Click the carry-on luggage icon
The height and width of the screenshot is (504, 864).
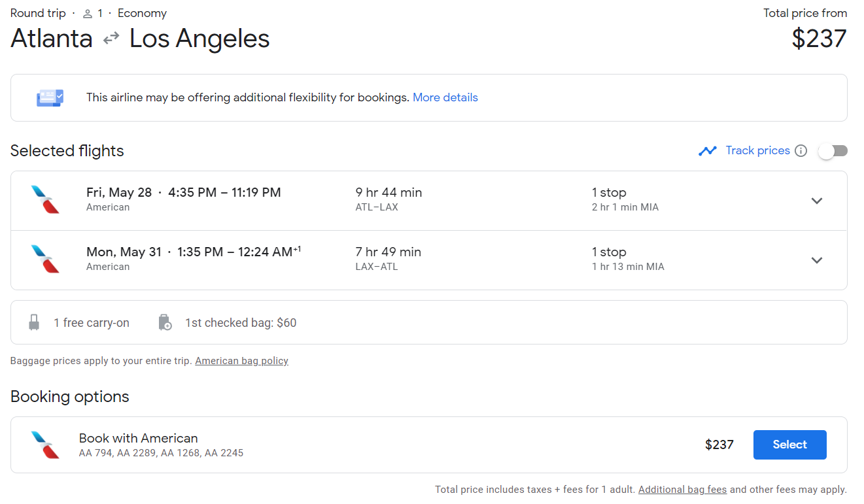click(34, 322)
